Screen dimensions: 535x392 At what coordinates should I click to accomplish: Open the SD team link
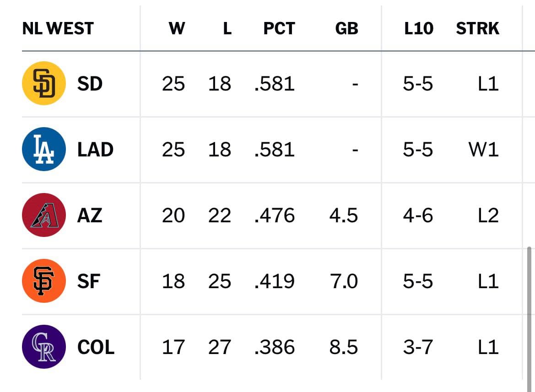pyautogui.click(x=90, y=84)
